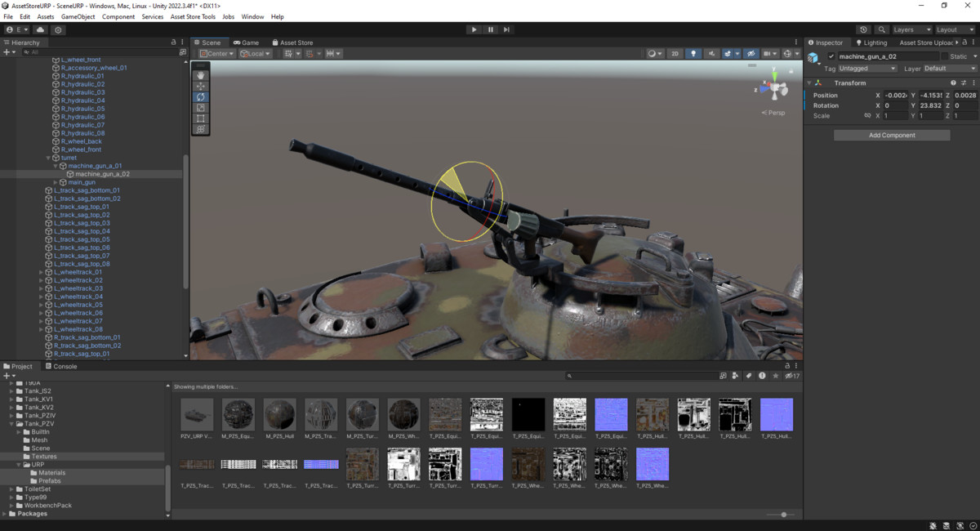This screenshot has width=980, height=531.
Task: Click the Pause button in the playback controls
Action: click(x=490, y=29)
